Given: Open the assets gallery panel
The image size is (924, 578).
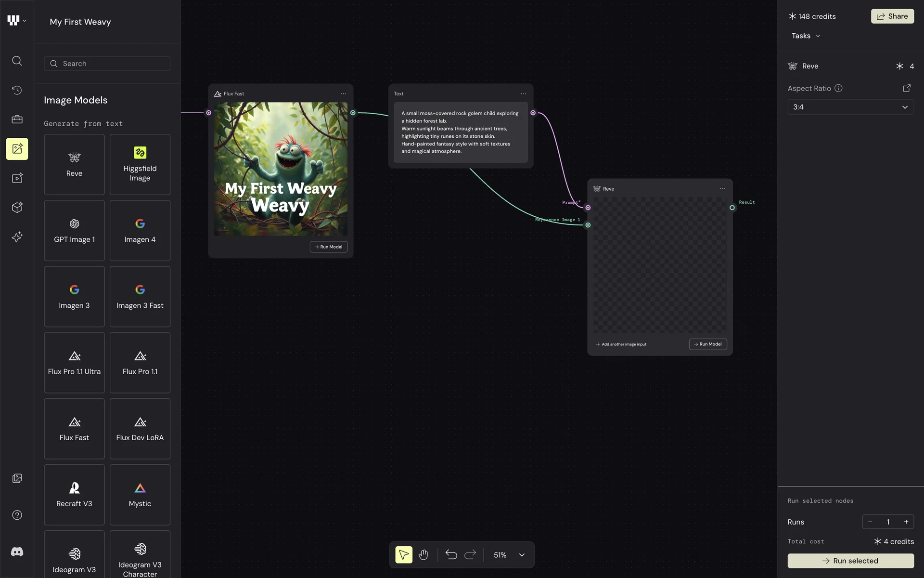Looking at the screenshot, I should tap(17, 478).
